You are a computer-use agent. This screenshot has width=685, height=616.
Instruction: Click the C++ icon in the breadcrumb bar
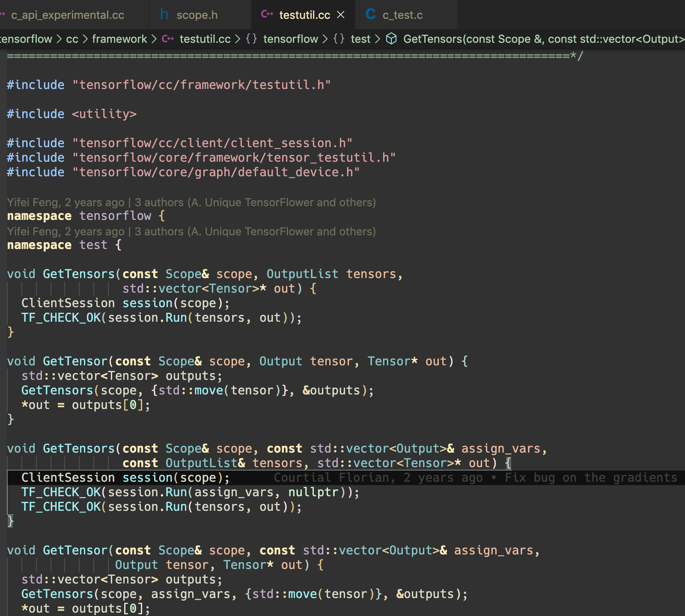click(168, 39)
